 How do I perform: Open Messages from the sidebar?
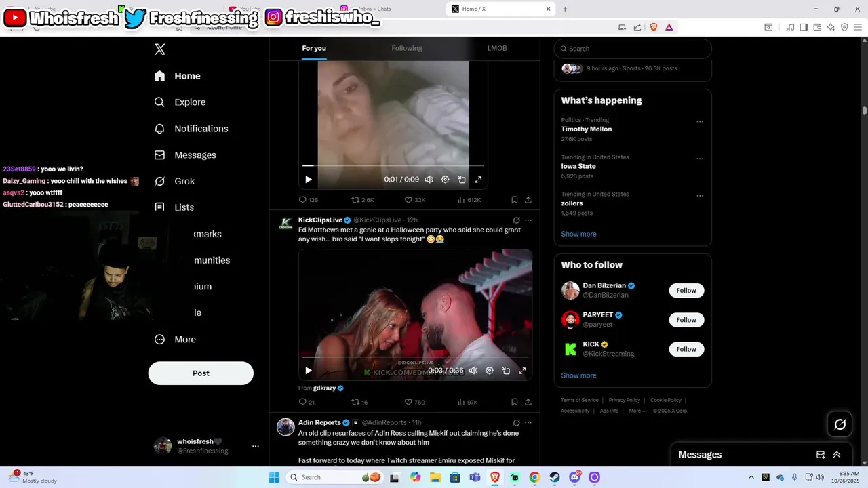(x=185, y=155)
